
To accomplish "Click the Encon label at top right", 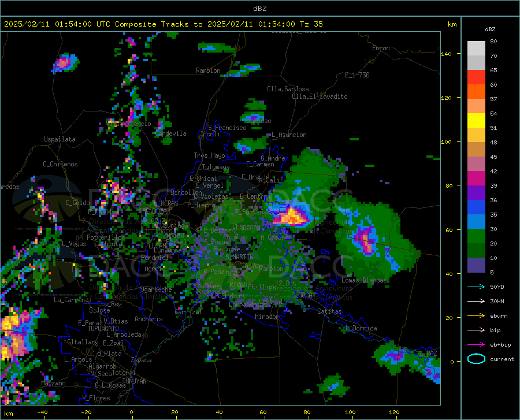I will click(x=381, y=48).
